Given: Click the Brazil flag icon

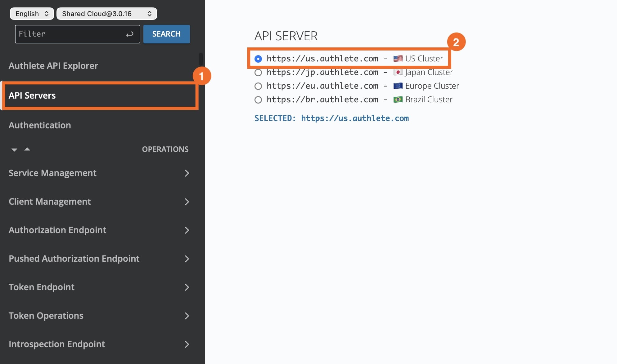Looking at the screenshot, I should [398, 100].
